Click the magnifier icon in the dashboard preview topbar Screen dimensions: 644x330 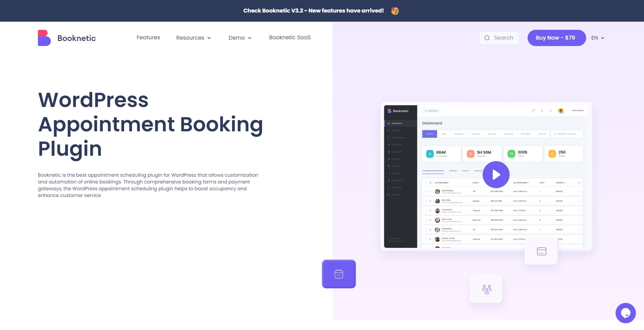pos(551,111)
